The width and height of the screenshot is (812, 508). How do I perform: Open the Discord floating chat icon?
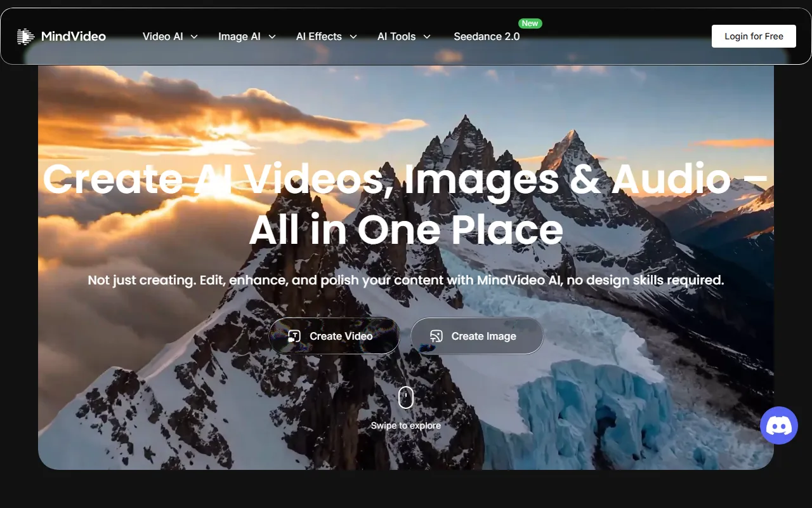(x=779, y=425)
